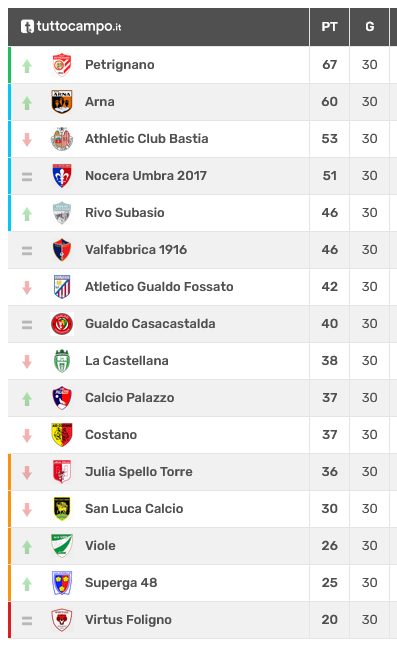Click the Julia Spello Torre name
This screenshot has height=649, width=397.
click(139, 471)
